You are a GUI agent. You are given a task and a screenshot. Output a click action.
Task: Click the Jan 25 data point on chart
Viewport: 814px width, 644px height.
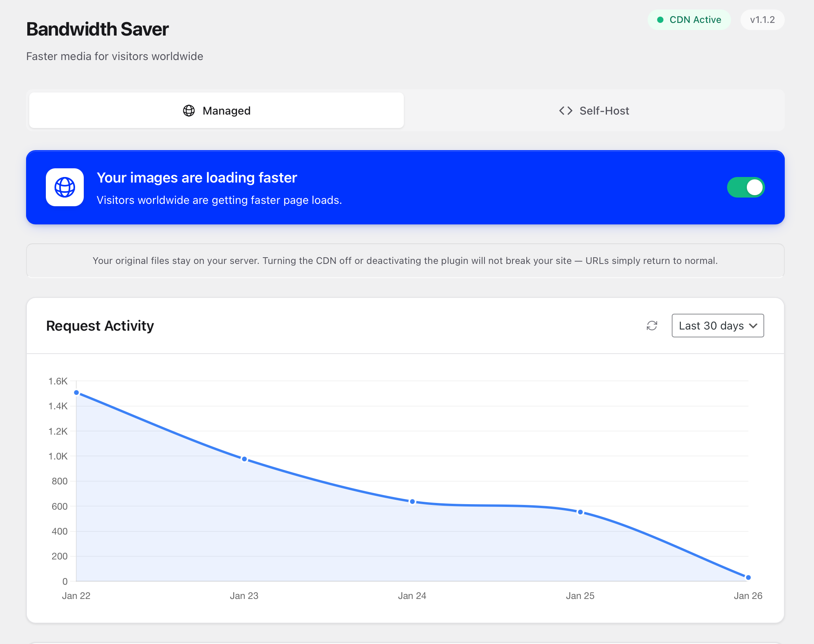tap(580, 512)
